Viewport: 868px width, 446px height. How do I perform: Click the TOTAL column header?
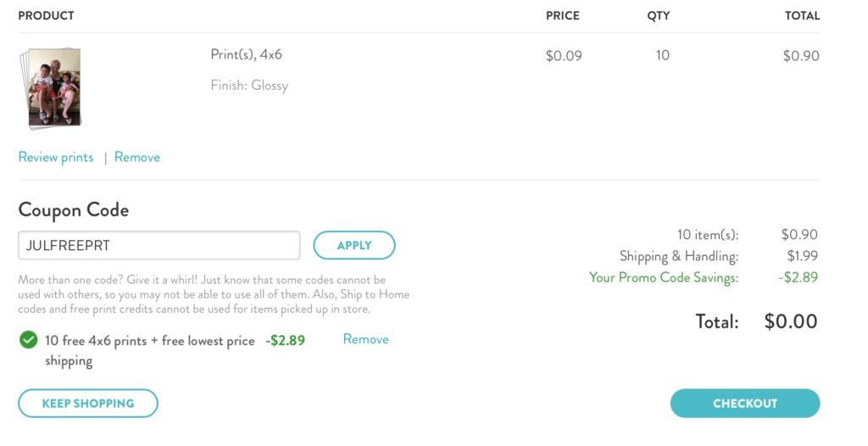tap(802, 16)
